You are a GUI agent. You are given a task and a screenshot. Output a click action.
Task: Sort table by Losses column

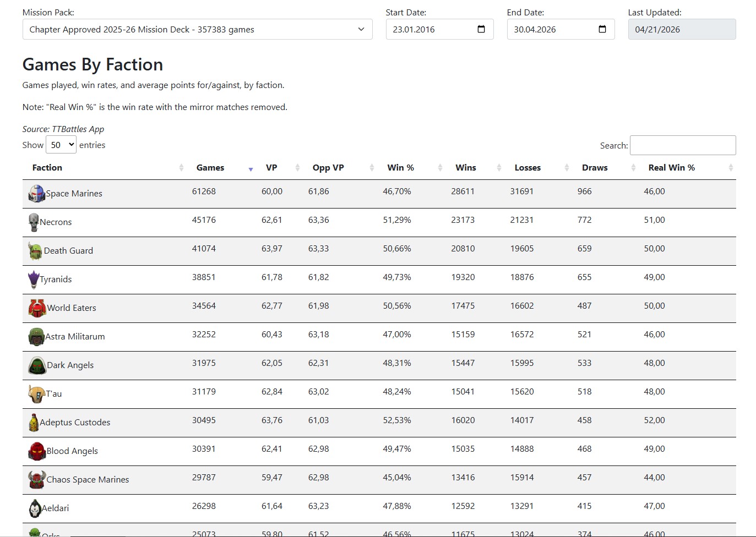click(x=539, y=168)
